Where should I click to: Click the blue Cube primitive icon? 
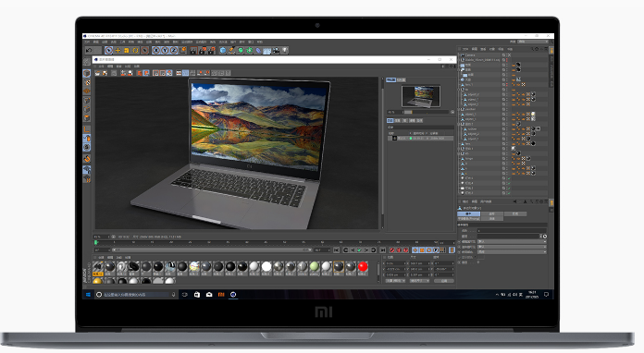pos(223,51)
